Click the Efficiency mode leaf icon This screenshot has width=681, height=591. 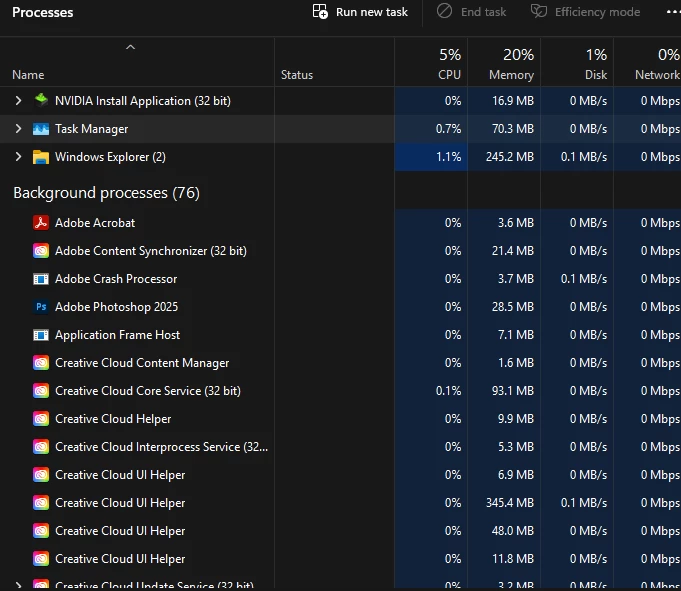tap(539, 11)
